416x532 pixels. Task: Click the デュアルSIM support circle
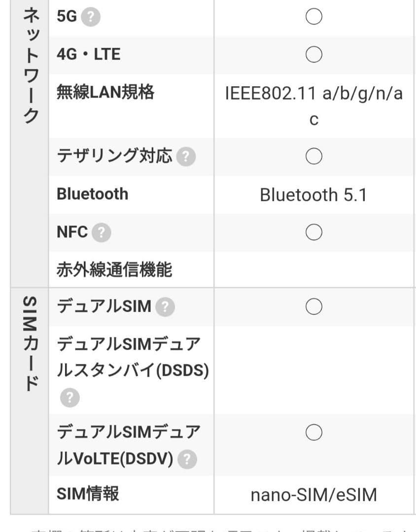coord(313,306)
